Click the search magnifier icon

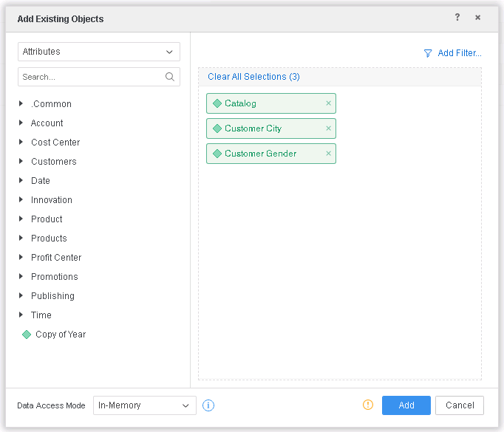click(x=170, y=77)
